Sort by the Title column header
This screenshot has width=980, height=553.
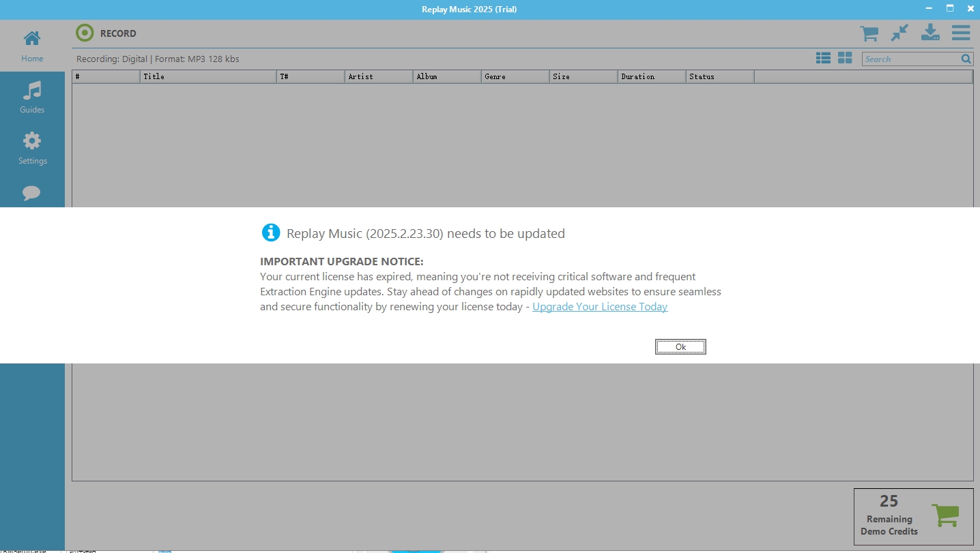(x=208, y=76)
